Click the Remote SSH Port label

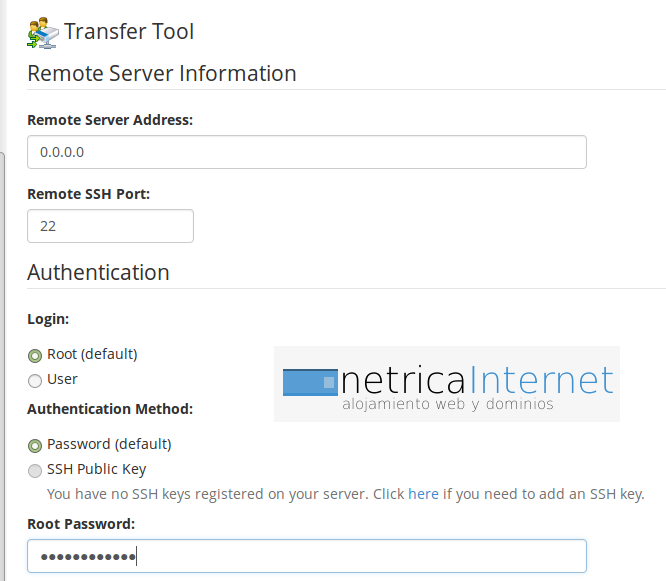[x=89, y=194]
